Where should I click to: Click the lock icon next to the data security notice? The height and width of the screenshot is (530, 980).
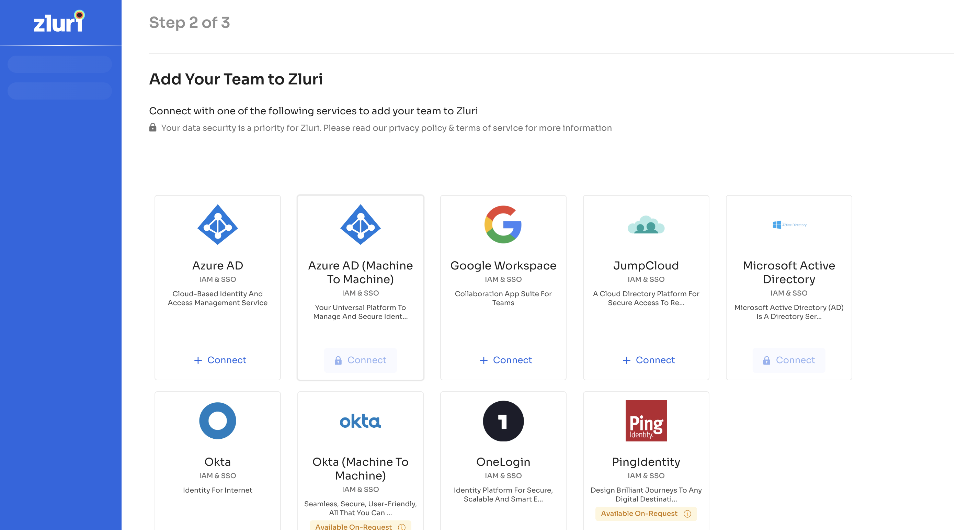pos(152,127)
